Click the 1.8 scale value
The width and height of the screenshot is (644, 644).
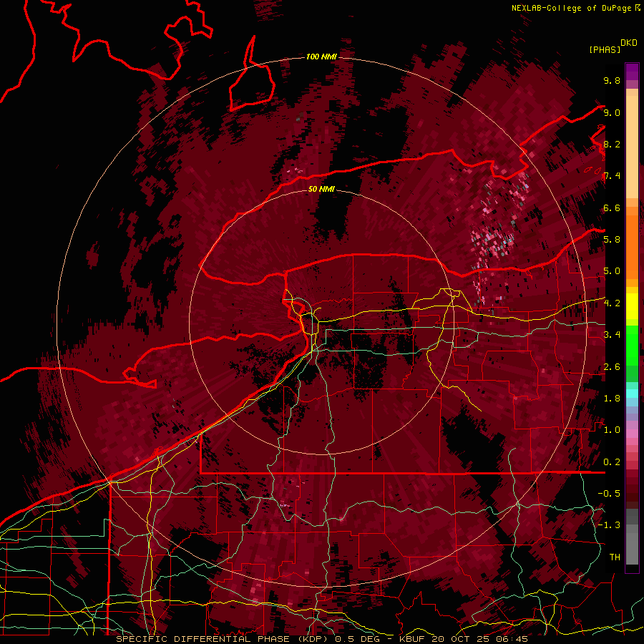(612, 399)
